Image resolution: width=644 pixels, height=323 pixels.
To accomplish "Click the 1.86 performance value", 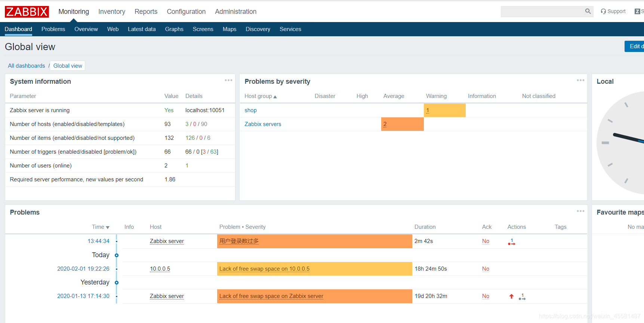I will pos(170,179).
